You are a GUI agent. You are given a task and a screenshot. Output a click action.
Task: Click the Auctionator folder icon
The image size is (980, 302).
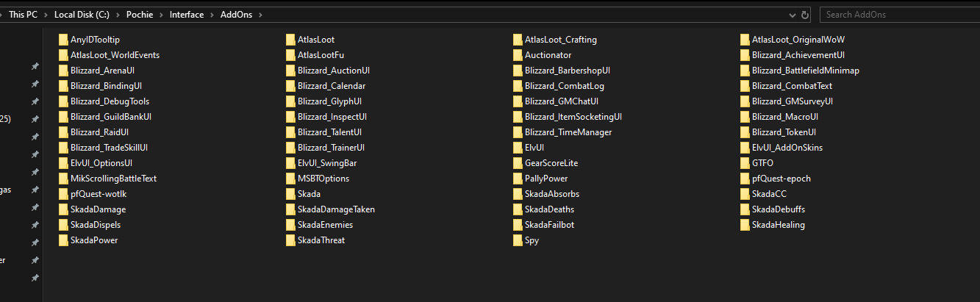tap(517, 55)
